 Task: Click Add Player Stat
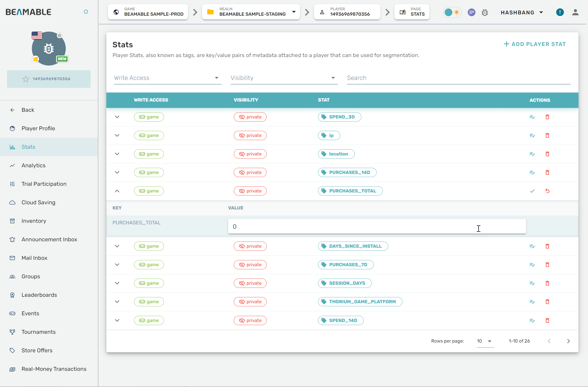coord(535,44)
